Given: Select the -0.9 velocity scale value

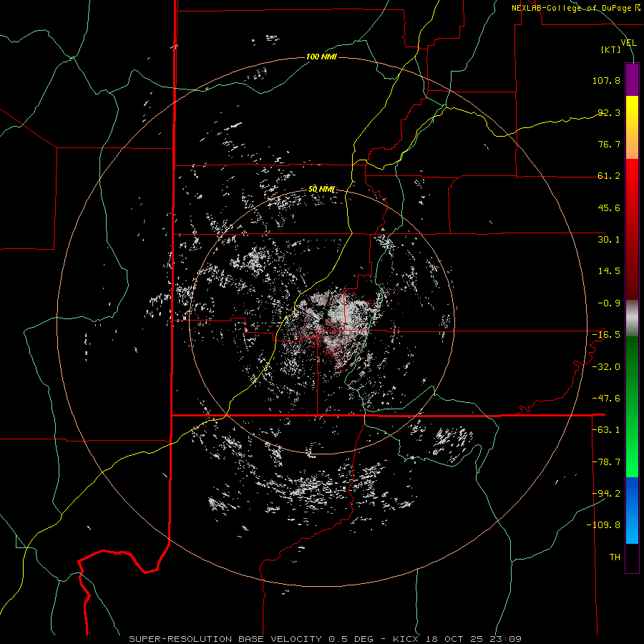Looking at the screenshot, I should tap(609, 303).
